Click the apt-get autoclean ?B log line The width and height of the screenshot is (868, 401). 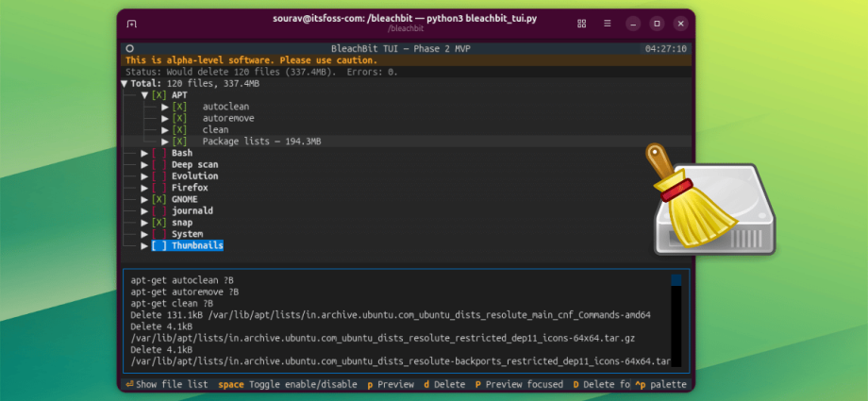182,280
